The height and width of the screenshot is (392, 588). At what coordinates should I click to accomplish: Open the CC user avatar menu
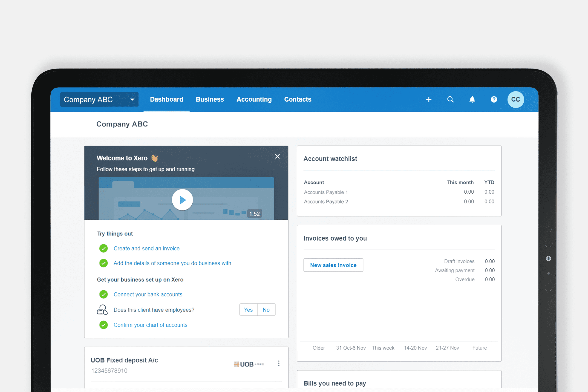point(515,99)
